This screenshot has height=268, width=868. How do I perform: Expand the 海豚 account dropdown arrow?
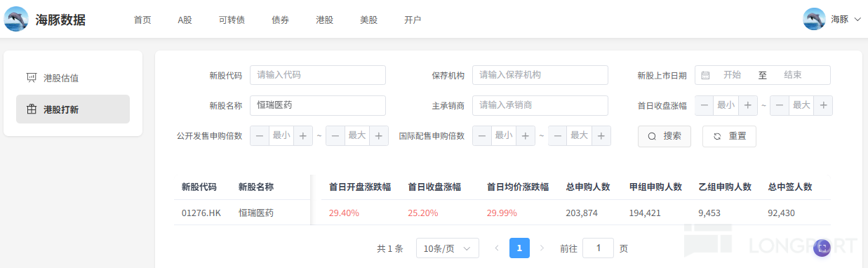point(857,20)
